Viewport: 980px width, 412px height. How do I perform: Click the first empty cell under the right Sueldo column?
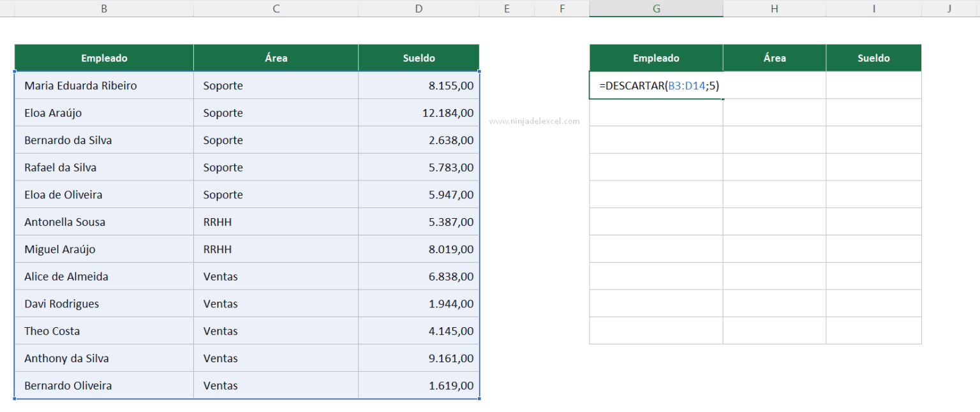pos(873,85)
